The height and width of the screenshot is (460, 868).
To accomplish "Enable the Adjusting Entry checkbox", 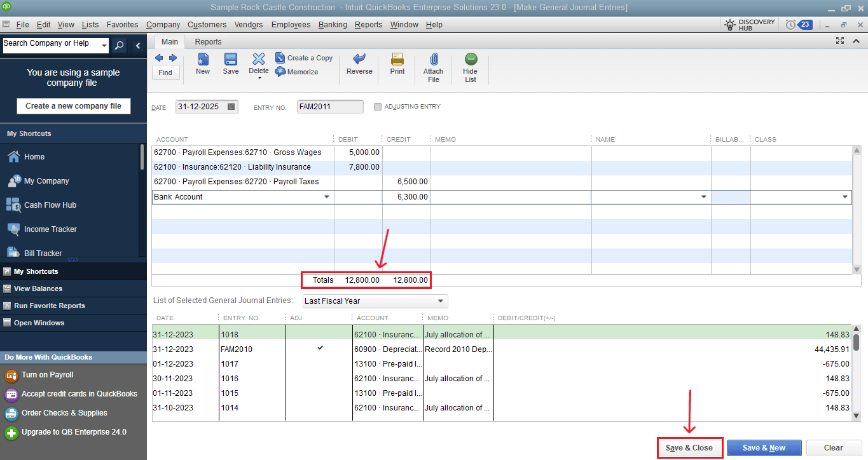I will [378, 107].
